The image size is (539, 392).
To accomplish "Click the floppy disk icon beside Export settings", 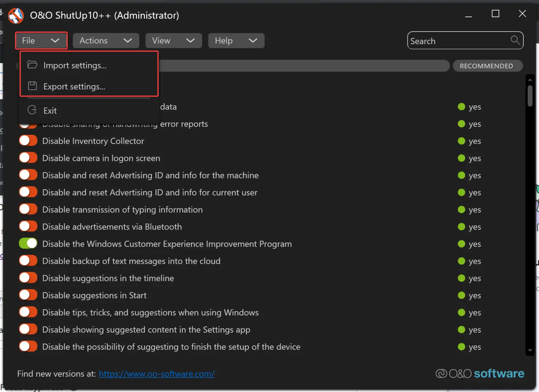I will coord(32,86).
